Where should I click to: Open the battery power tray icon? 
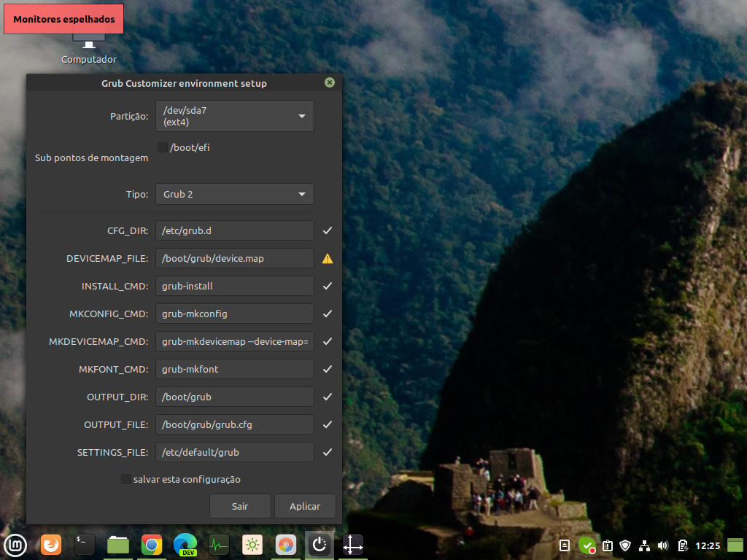click(x=683, y=545)
